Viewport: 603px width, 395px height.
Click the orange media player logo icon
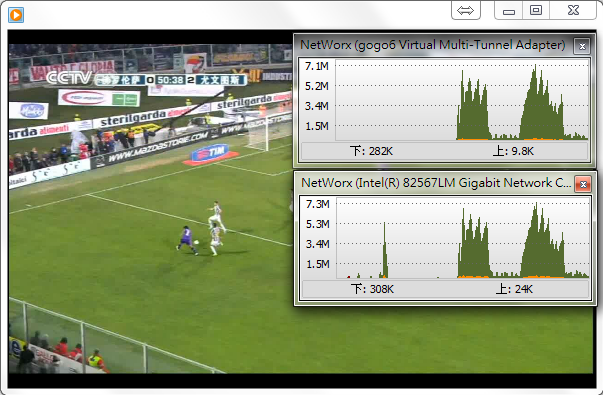tap(16, 15)
